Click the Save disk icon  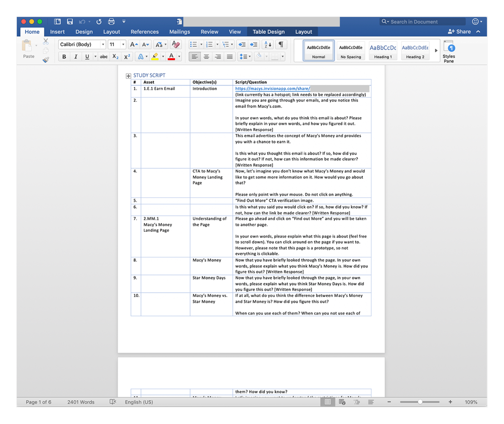(70, 22)
